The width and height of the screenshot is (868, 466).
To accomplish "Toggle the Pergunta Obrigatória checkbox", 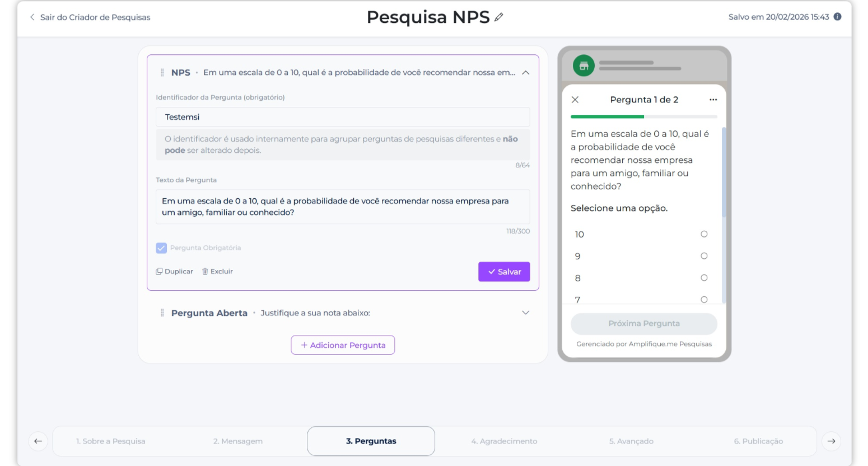I will [161, 248].
